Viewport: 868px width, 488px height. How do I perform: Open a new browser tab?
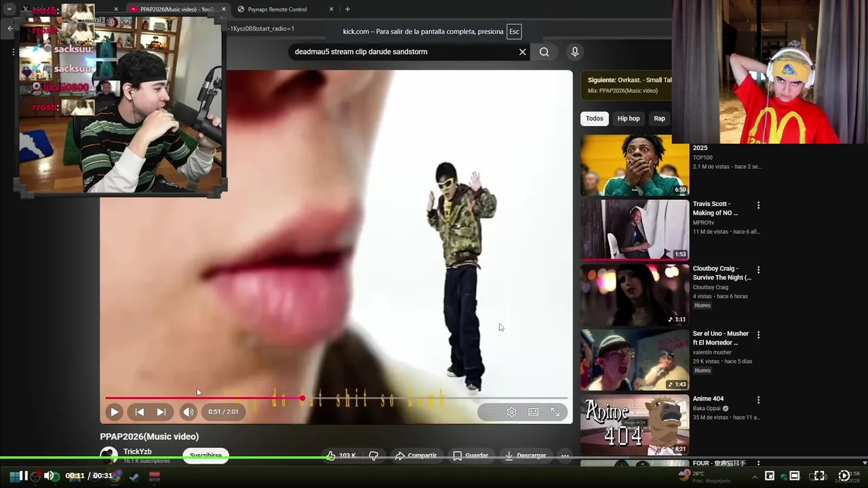click(347, 9)
